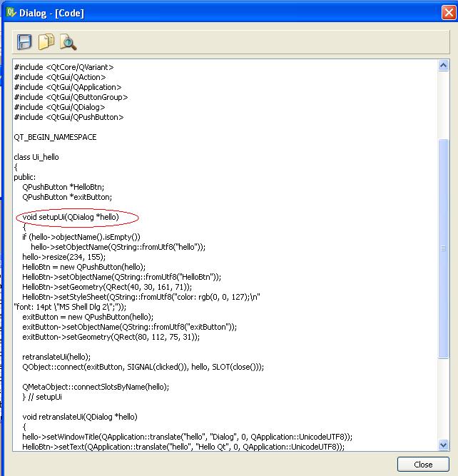This screenshot has width=458, height=476.
Task: Click the Save floppy disk icon
Action: pyautogui.click(x=24, y=42)
